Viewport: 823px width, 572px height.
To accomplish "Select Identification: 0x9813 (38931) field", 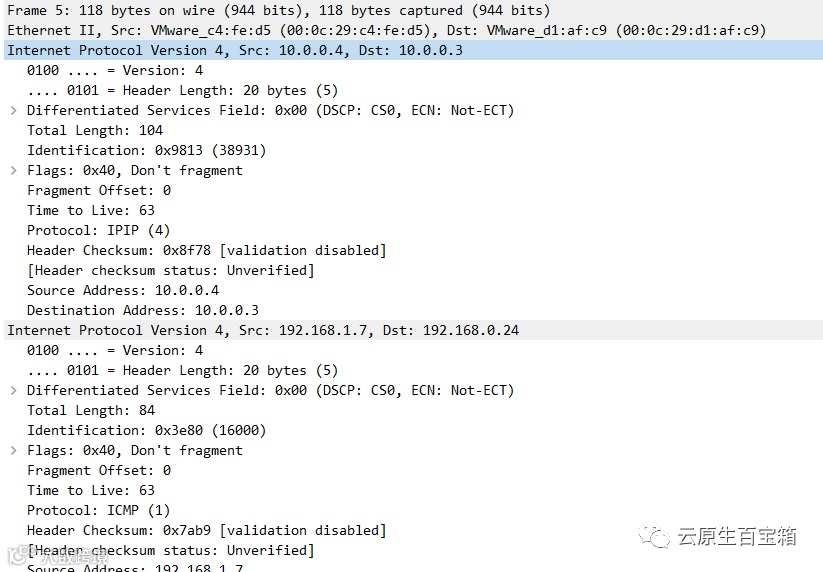I will pos(146,151).
